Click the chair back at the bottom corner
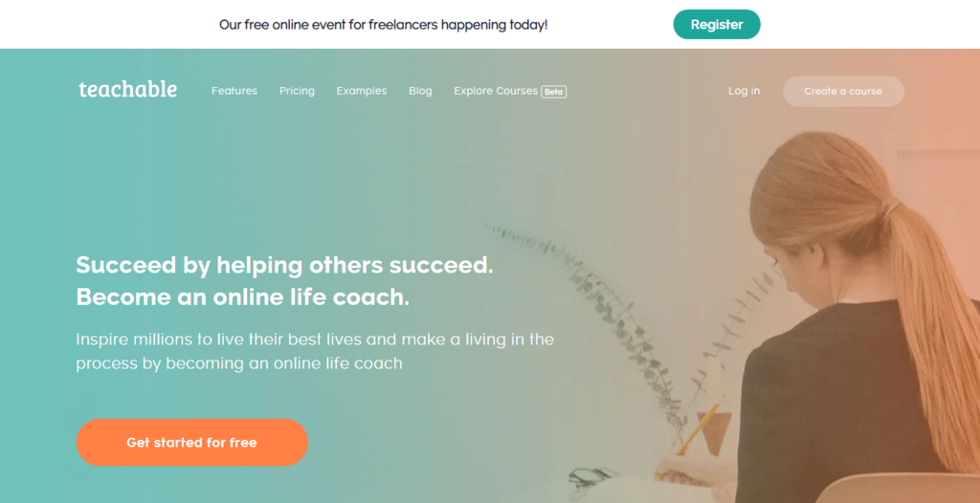 [900, 489]
